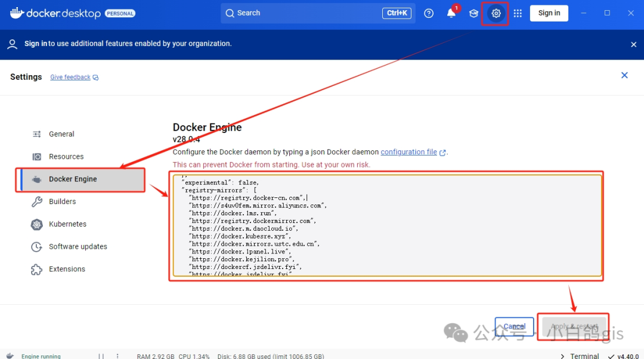
Task: Focus the Search field
Action: tap(317, 13)
